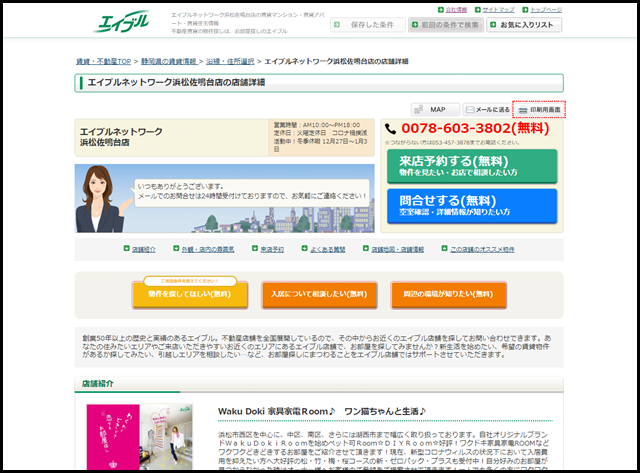Click the yellow 物件を探してほしい(無料) button
Image resolution: width=640 pixels, height=473 pixels.
[190, 294]
